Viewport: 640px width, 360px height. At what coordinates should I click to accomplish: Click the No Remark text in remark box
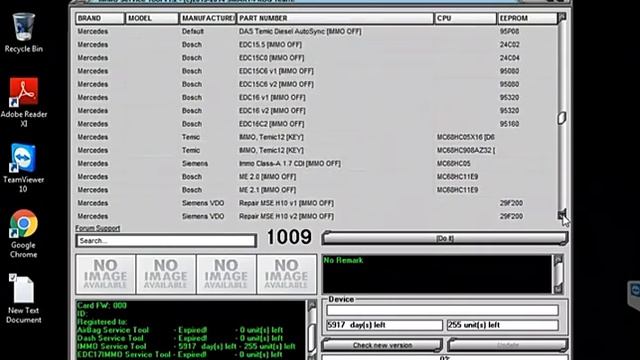[x=343, y=260]
